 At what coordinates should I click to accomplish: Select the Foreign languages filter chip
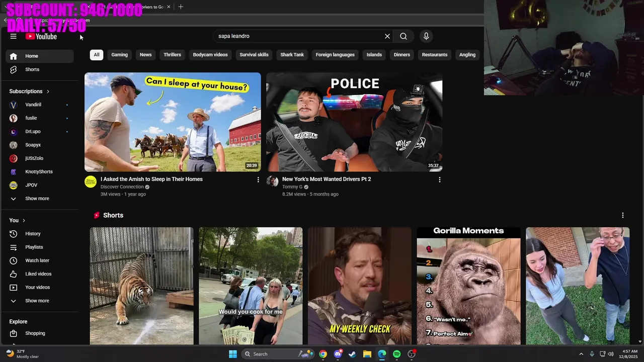(x=335, y=55)
